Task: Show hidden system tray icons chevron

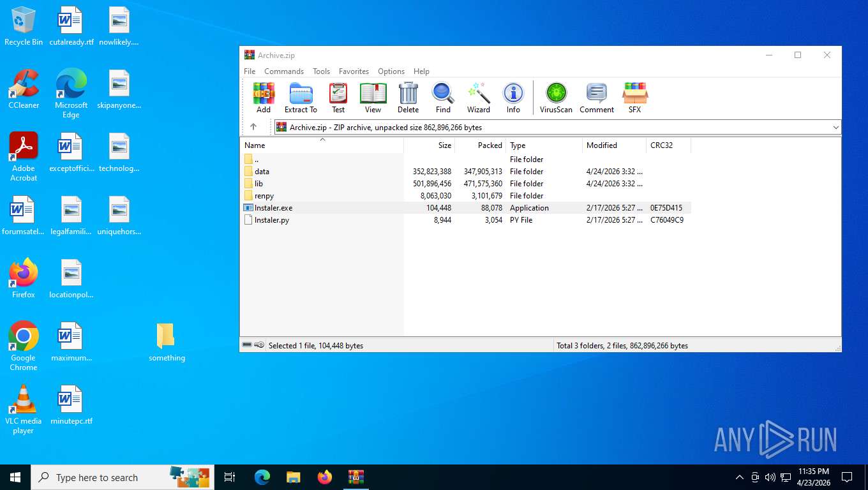Action: [x=739, y=477]
